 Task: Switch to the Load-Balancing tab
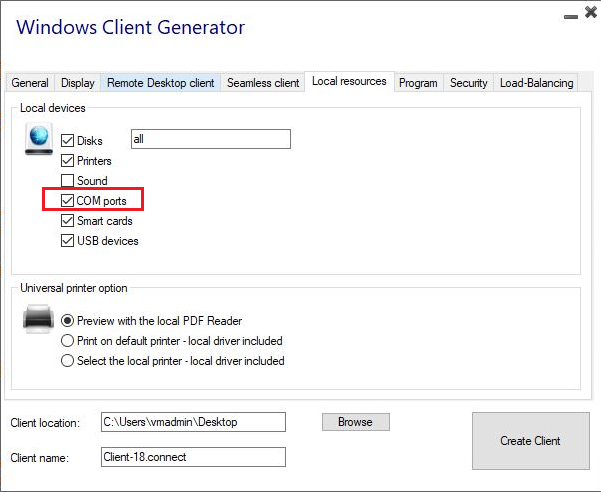[536, 83]
